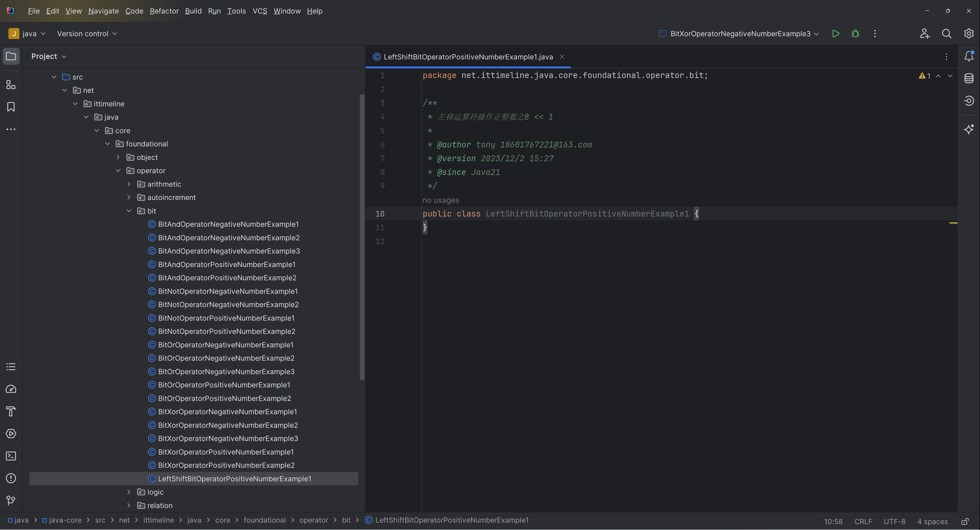Close the LeftShiftBitOperatorPositiveNumberExample1.java tab
The width and height of the screenshot is (980, 530).
click(562, 57)
